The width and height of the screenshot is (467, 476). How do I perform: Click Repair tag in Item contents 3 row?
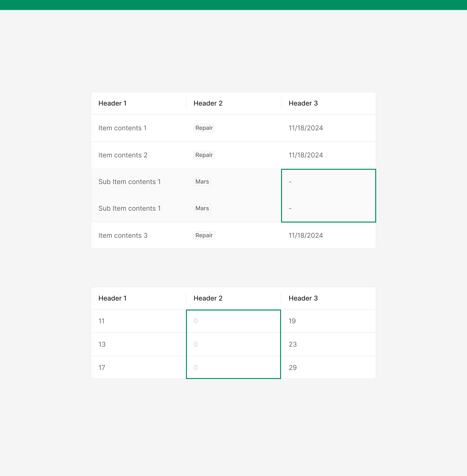point(204,235)
